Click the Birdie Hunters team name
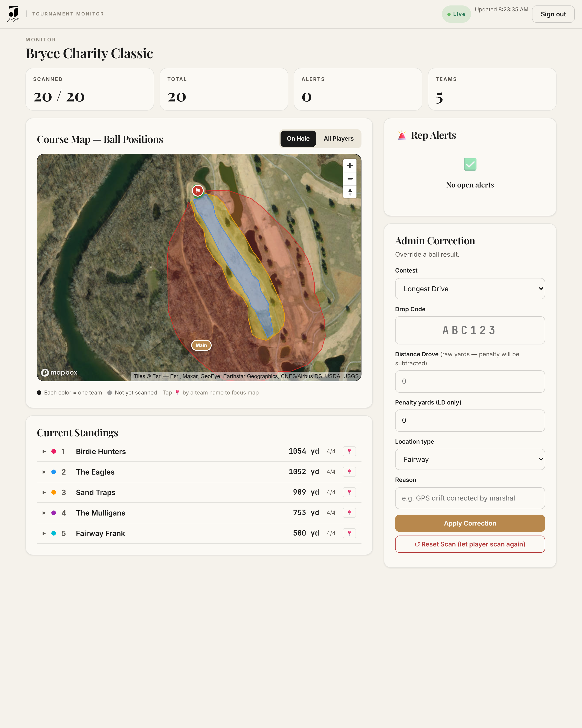Viewport: 582px width, 728px height. [x=100, y=451]
